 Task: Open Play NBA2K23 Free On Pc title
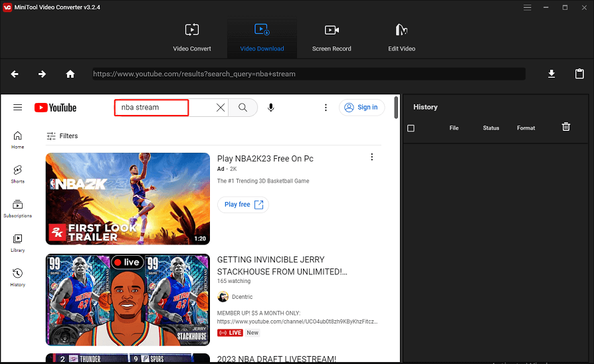pos(265,159)
